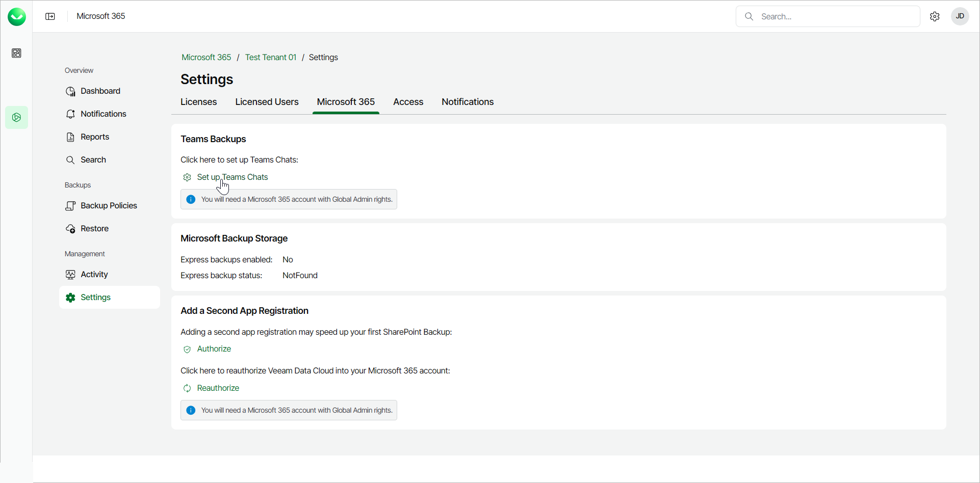The image size is (980, 483).
Task: Open the apps grid icon in left rail
Action: coord(16,53)
